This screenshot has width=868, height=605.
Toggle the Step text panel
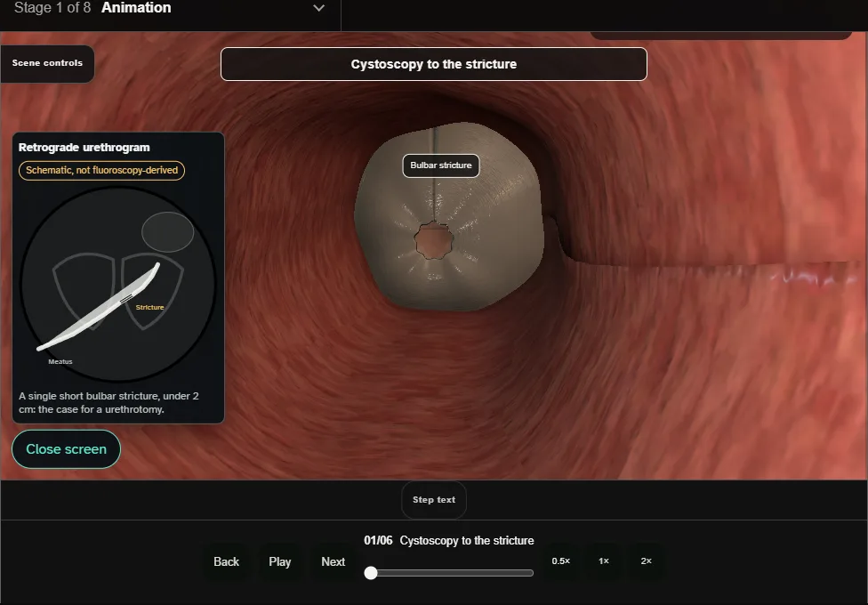point(434,500)
